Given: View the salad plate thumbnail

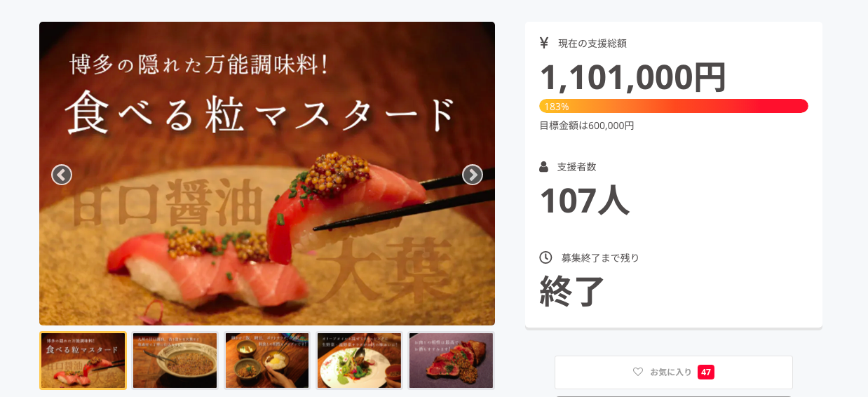Looking at the screenshot, I should (360, 361).
